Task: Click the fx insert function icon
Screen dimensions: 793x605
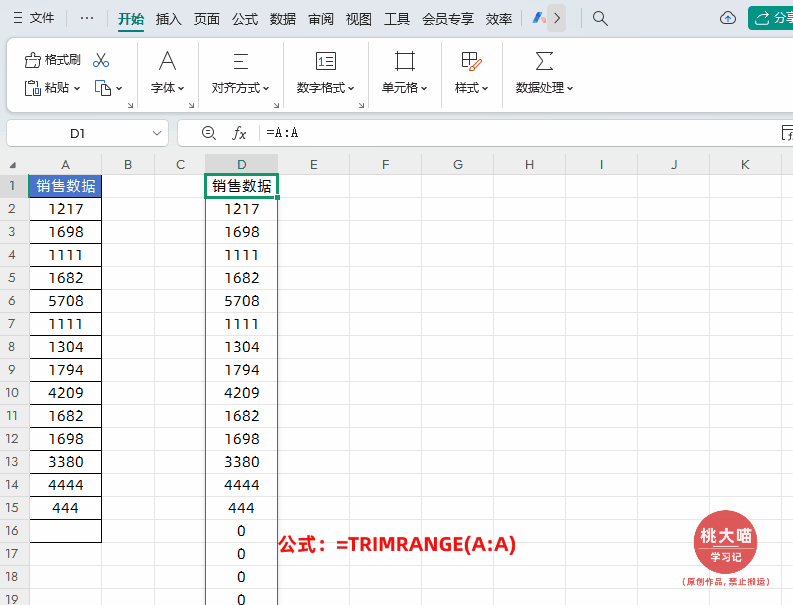Action: pyautogui.click(x=239, y=133)
